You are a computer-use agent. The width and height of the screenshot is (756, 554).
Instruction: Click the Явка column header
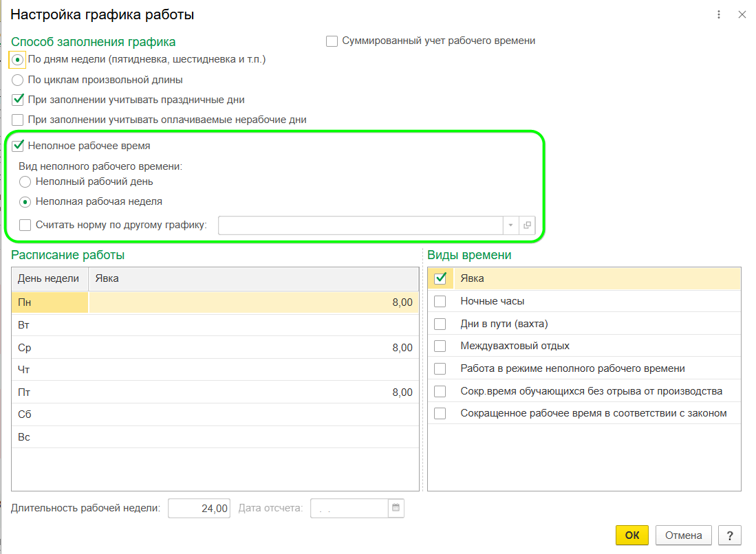click(x=253, y=278)
